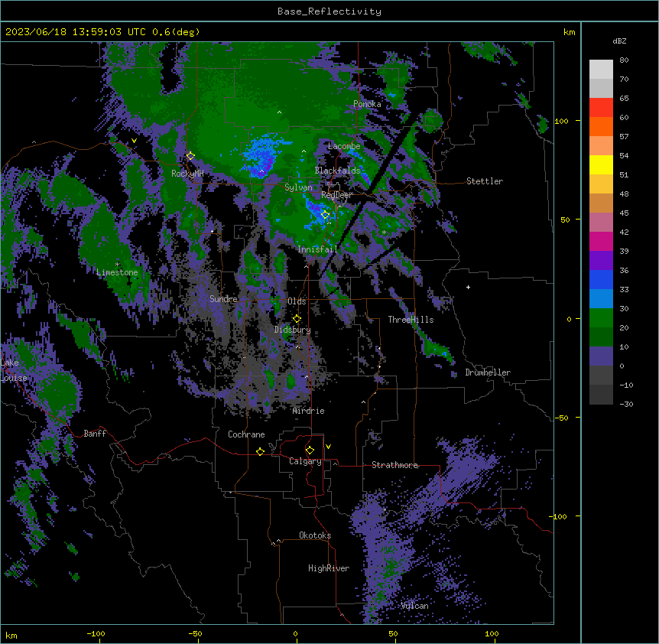Screen dimensions: 659x644
Task: Click the white plus marker south of Stettler
Action: point(468,287)
